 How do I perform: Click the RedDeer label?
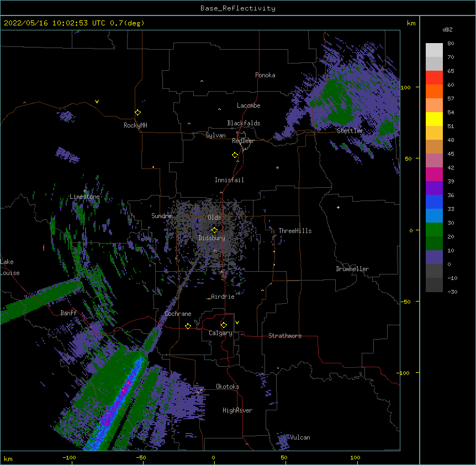pos(243,141)
